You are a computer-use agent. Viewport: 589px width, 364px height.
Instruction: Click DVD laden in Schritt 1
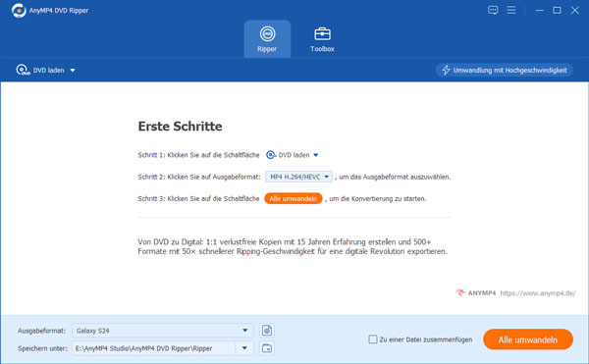288,155
